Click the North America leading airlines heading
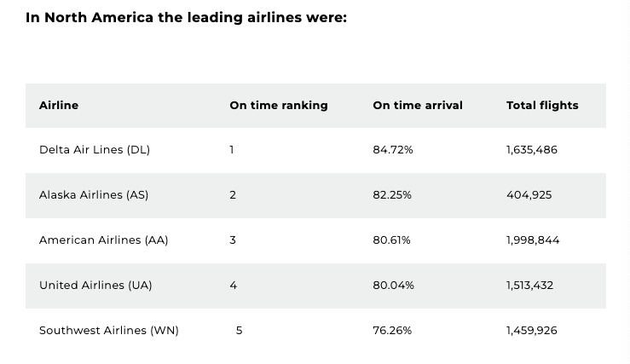The image size is (630, 364). (x=186, y=18)
